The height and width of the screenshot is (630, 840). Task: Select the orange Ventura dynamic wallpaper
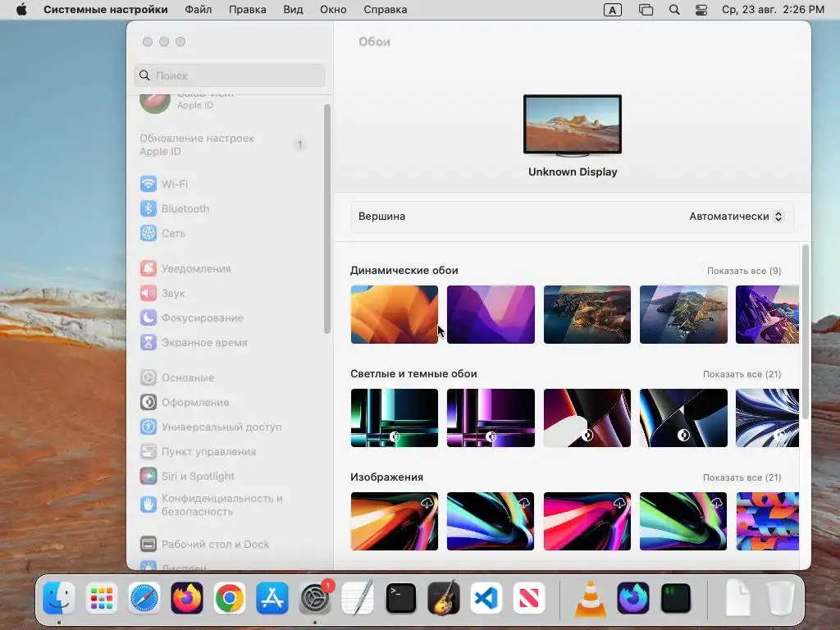pyautogui.click(x=395, y=314)
